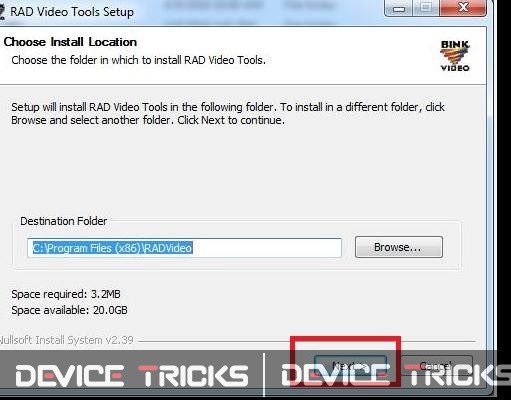The height and width of the screenshot is (400, 511).
Task: Click the Next button to continue
Action: tap(350, 367)
